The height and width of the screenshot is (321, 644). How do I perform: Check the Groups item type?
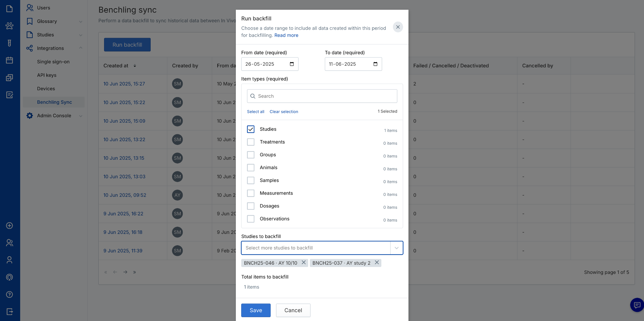click(251, 155)
